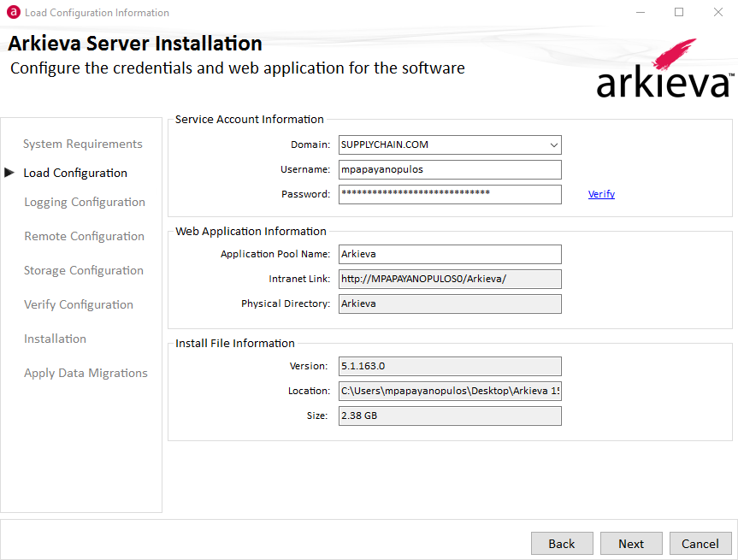Select Installation step in sidebar
The image size is (738, 560).
pyautogui.click(x=55, y=339)
